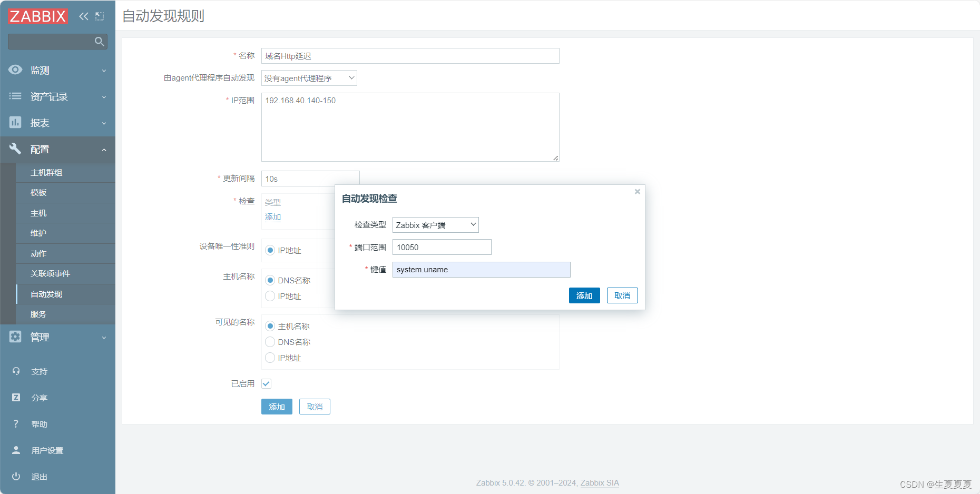Screen dimensions: 980x494
Task: Hide sidebar using the kiosk icon
Action: (x=100, y=16)
